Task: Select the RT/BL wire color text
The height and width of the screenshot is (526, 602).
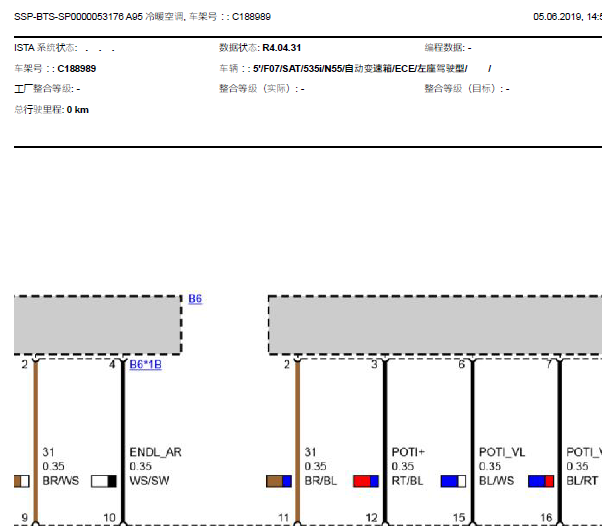Action: (x=407, y=481)
